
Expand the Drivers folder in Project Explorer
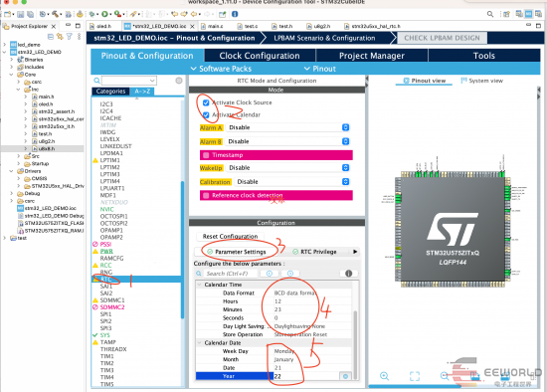click(11, 171)
